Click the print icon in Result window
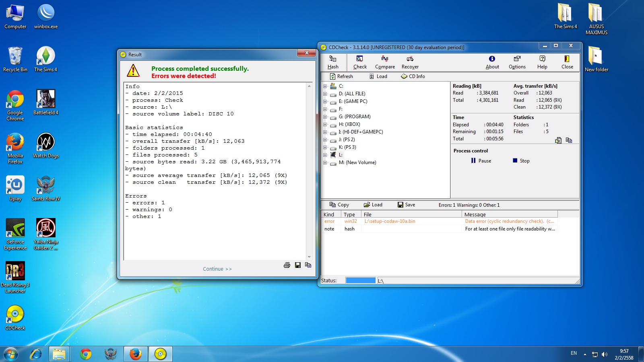644x362 pixels. point(287,265)
